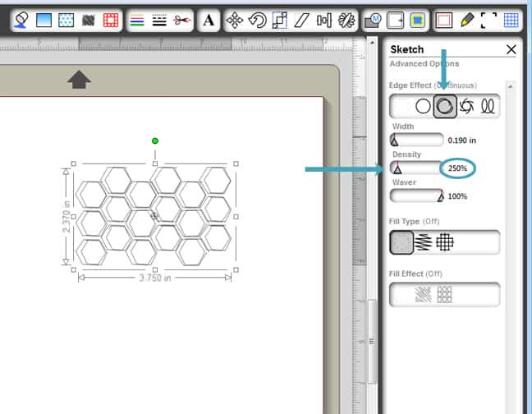Open the red Stipple grid tool
Screen dimensions: 532x414
(111, 20)
